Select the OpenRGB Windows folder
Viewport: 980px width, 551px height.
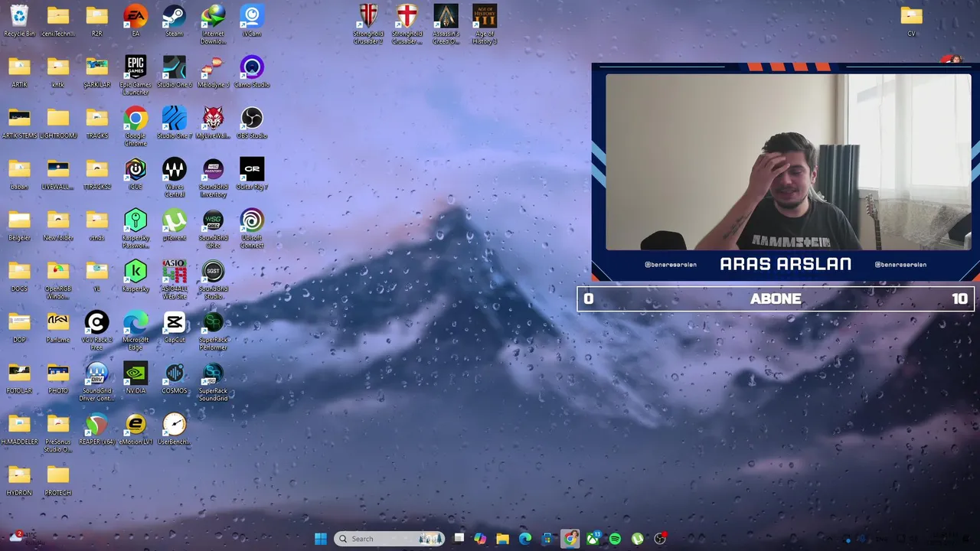(x=58, y=279)
